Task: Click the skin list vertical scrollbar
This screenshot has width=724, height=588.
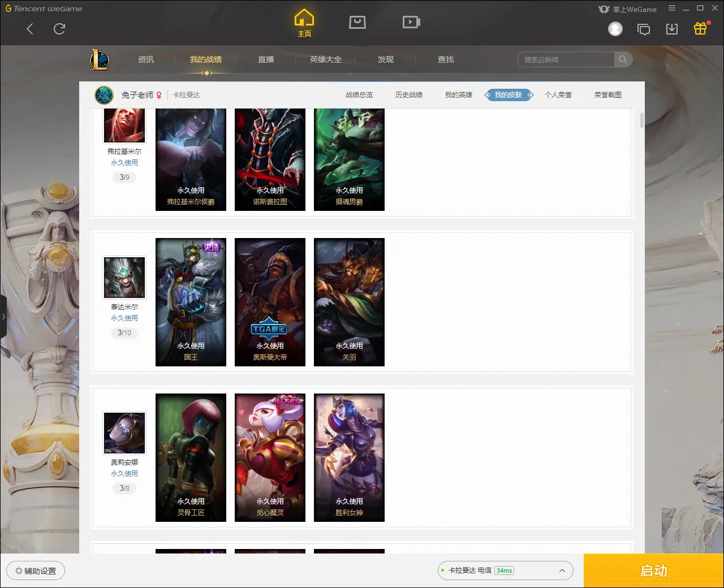Action: pyautogui.click(x=642, y=120)
